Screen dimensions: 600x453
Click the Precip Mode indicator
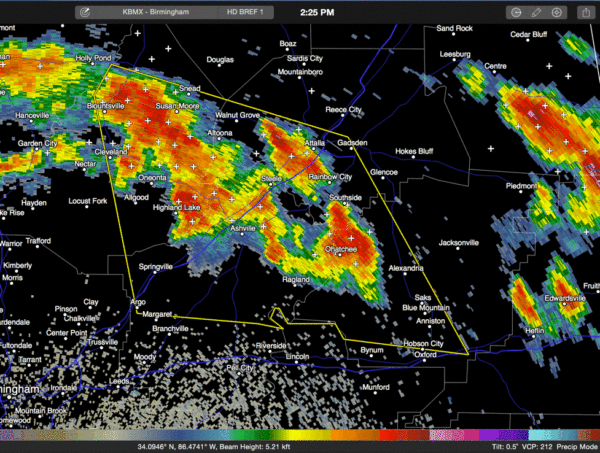[576, 446]
